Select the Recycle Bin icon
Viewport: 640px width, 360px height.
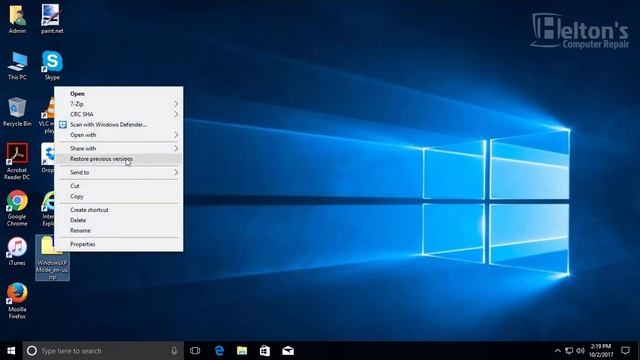tap(17, 112)
